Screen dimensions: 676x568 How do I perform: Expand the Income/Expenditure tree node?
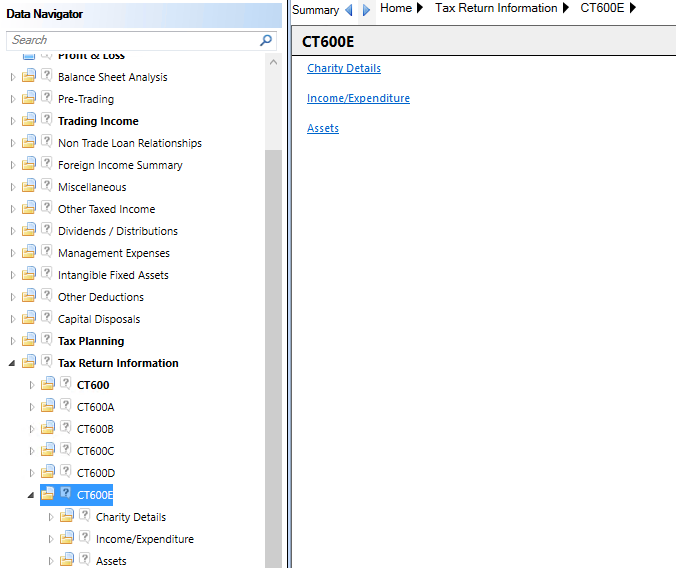pos(51,539)
